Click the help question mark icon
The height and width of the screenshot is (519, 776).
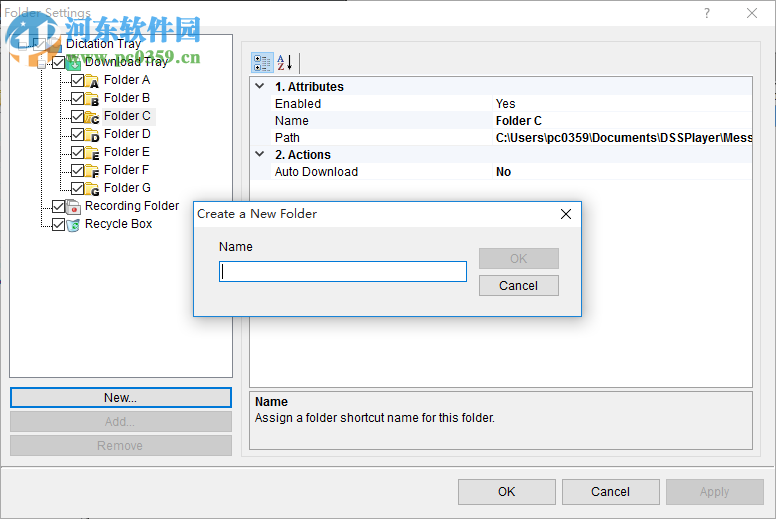tap(707, 13)
